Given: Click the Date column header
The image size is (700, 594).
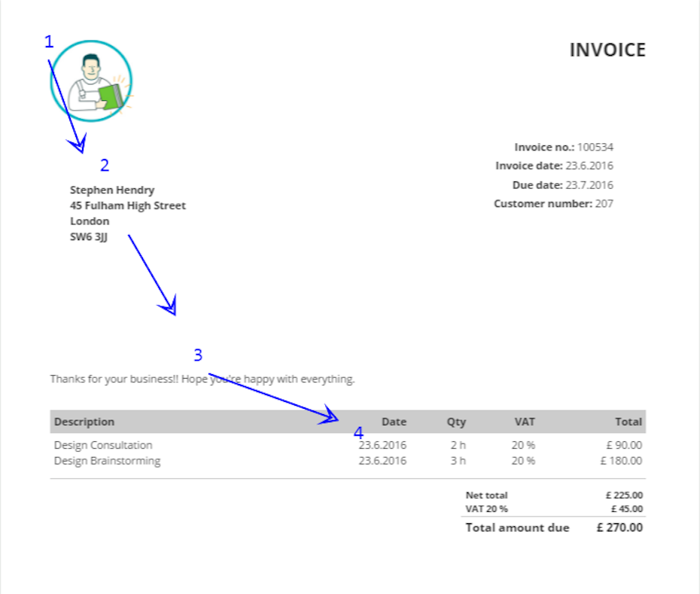Looking at the screenshot, I should [x=394, y=422].
